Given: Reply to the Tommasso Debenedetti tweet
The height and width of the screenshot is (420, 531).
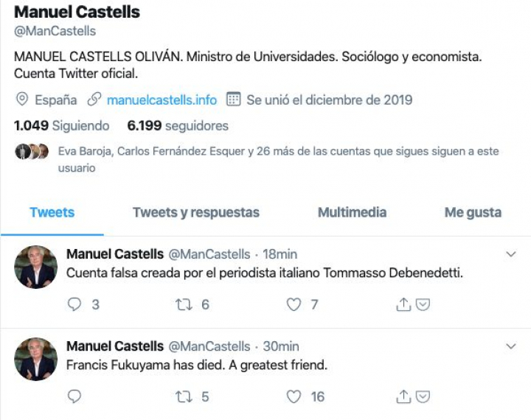Looking at the screenshot, I should (x=74, y=304).
